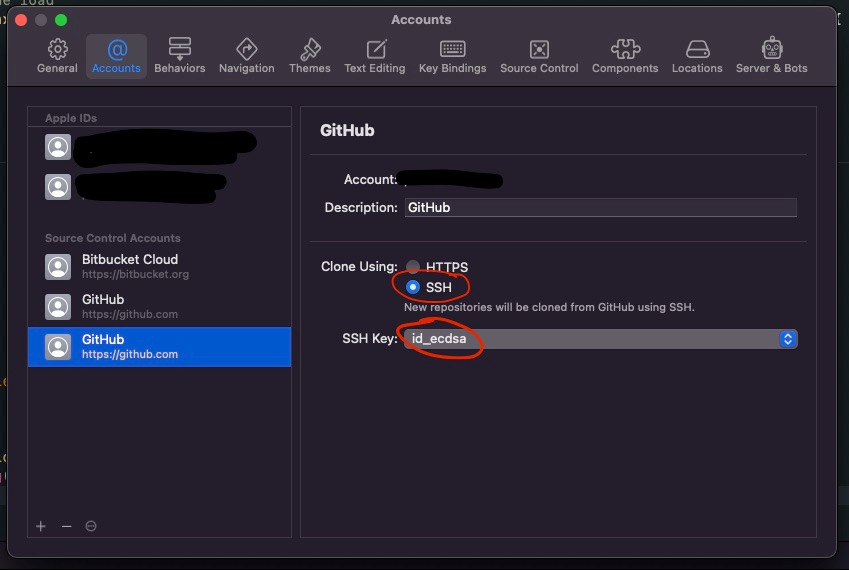Screen dimensions: 849x570
Task: Open Server & Bots preferences
Action: coord(772,56)
